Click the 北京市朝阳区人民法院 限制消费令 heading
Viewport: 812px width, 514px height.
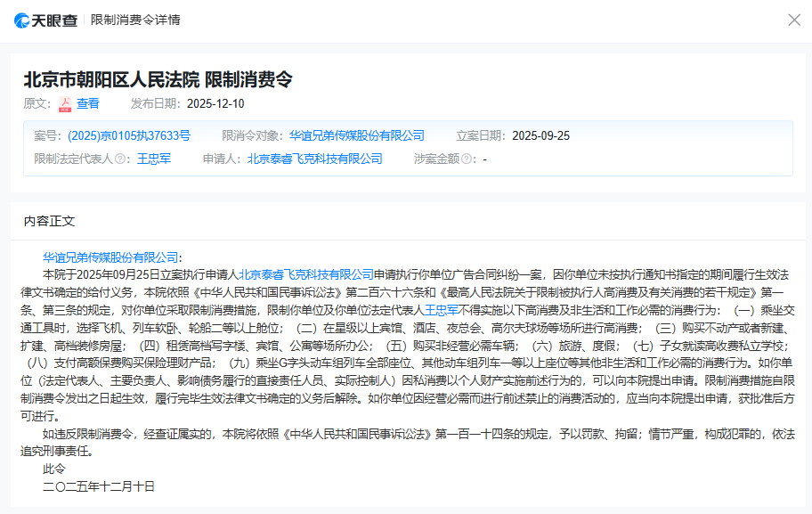tap(158, 79)
